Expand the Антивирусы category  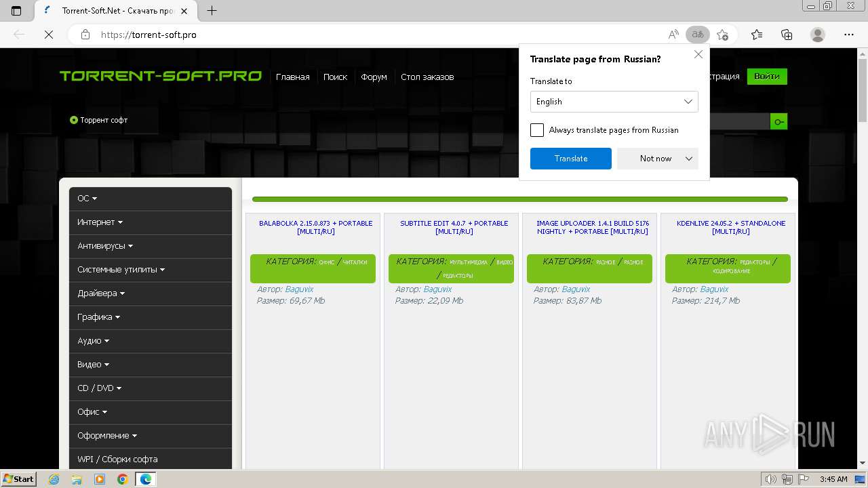pyautogui.click(x=151, y=246)
